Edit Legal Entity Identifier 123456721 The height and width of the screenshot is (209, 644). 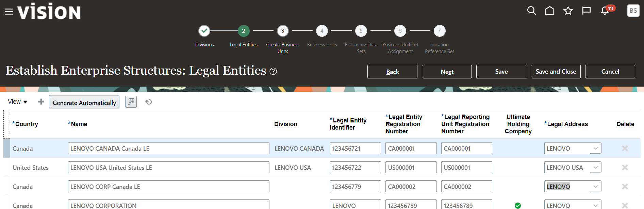pyautogui.click(x=355, y=148)
